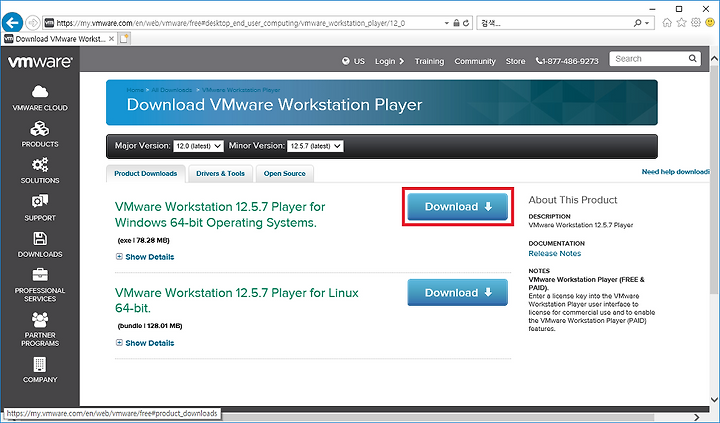Viewport: 720px width, 423px height.
Task: Click into the VMware site Search field
Action: pos(647,59)
